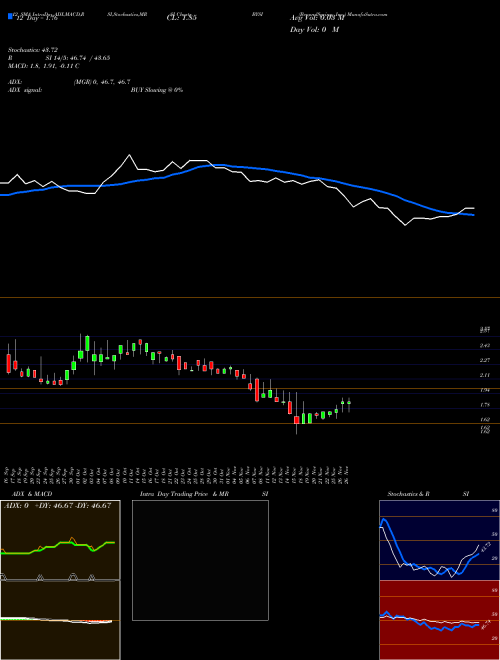Select the 'Stochastics: 48.72' reading

click(33, 50)
